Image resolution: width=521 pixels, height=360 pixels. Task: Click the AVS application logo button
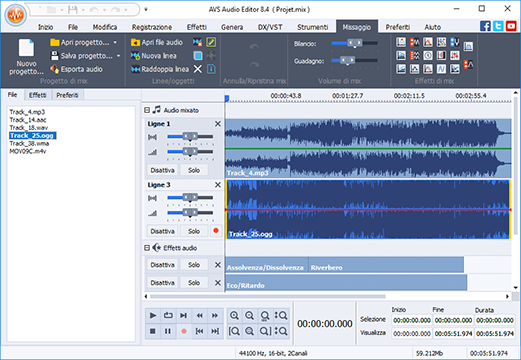coord(16,15)
